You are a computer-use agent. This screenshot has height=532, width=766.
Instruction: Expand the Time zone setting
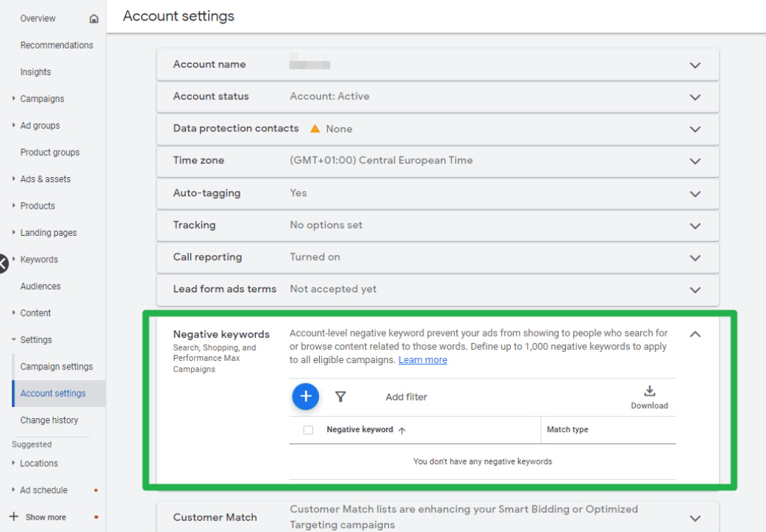pyautogui.click(x=695, y=161)
